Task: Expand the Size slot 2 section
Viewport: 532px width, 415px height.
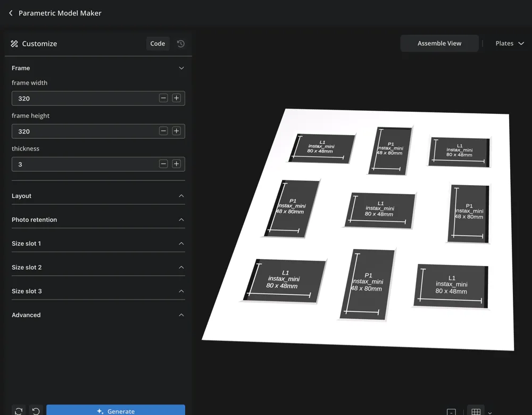Action: click(181, 267)
